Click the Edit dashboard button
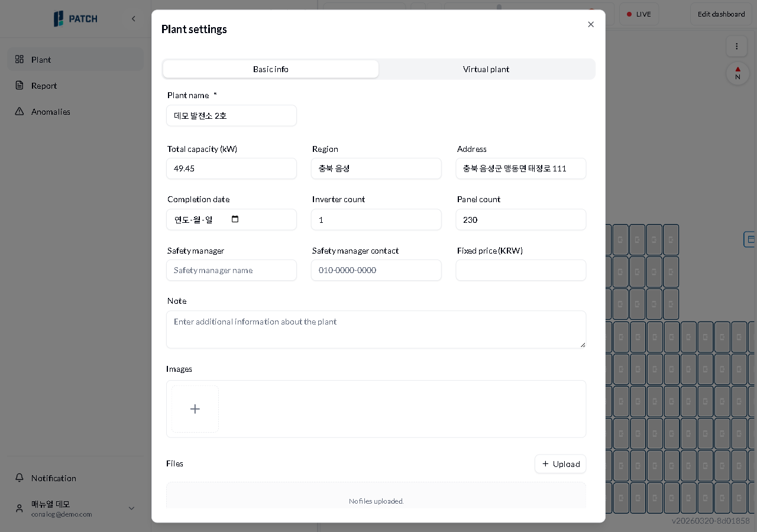757x532 pixels. click(x=721, y=14)
